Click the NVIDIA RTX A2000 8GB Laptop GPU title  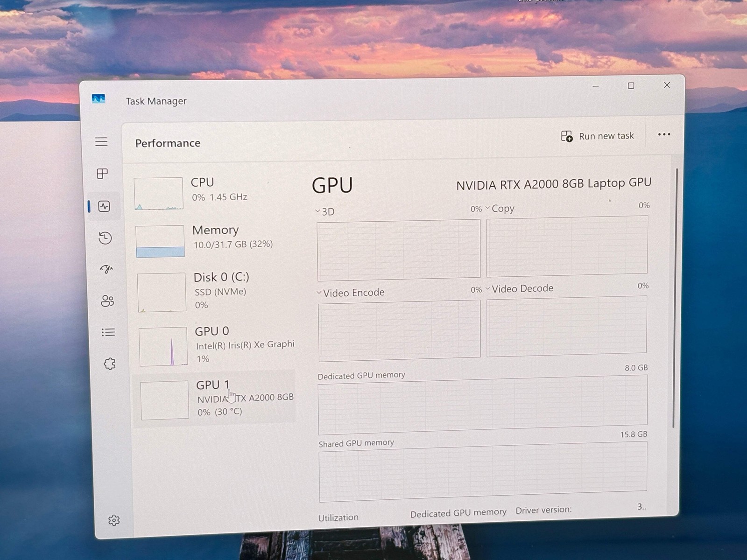(x=554, y=184)
